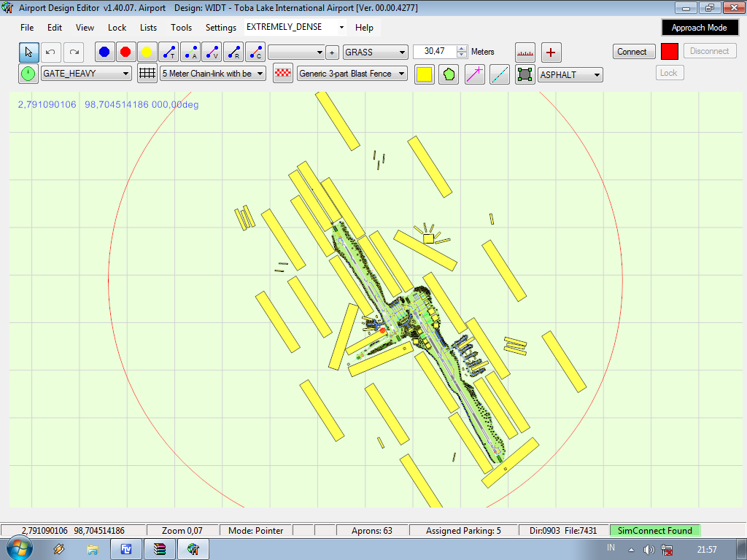Select the Pointer tool
The width and height of the screenshot is (747, 560).
(28, 51)
